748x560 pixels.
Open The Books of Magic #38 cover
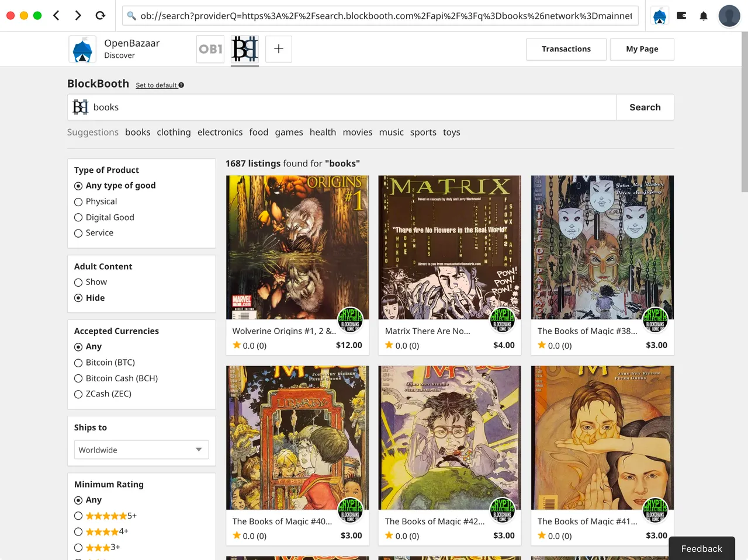click(x=602, y=248)
